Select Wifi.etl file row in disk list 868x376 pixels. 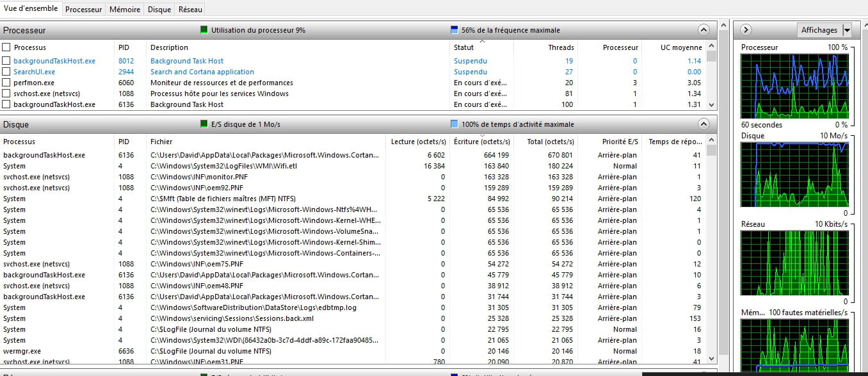click(x=353, y=166)
